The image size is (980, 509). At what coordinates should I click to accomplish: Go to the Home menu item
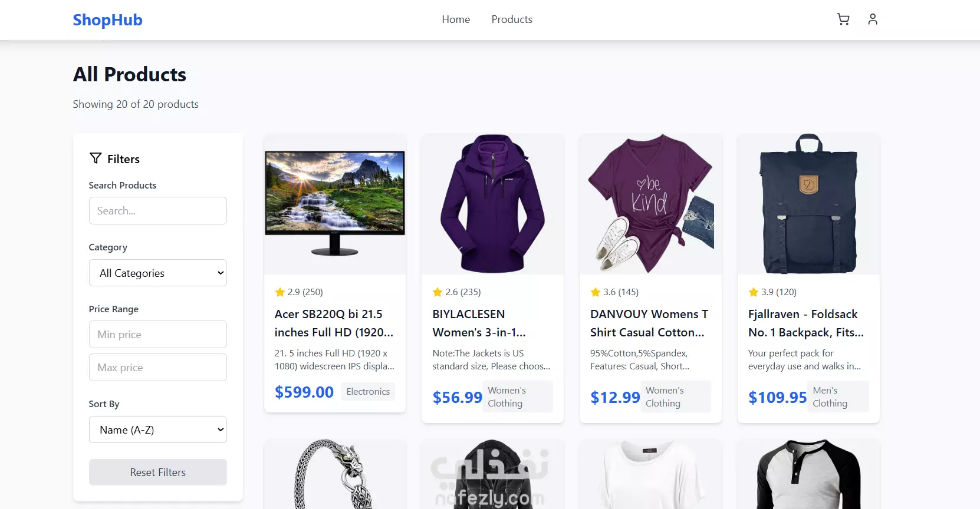[x=456, y=19]
